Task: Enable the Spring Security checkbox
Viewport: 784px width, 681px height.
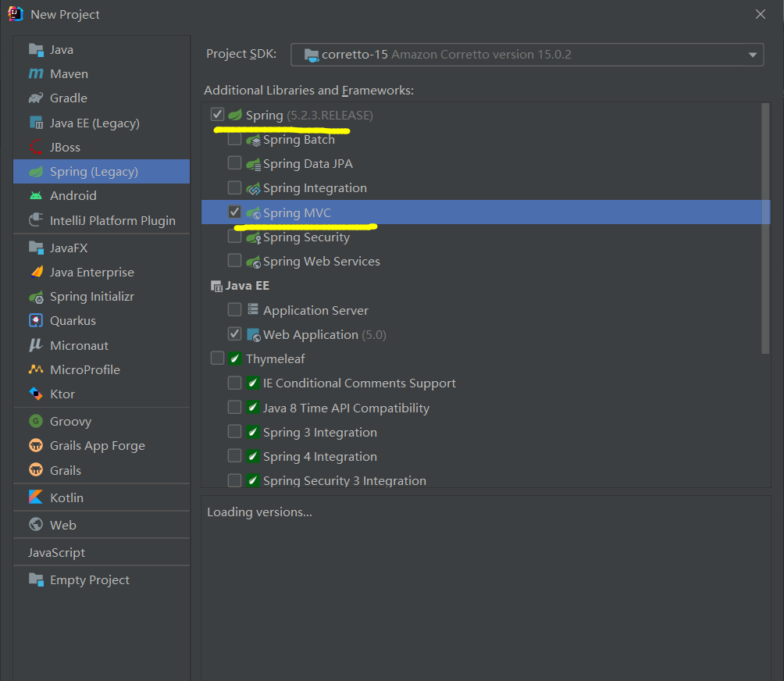Action: pos(234,236)
